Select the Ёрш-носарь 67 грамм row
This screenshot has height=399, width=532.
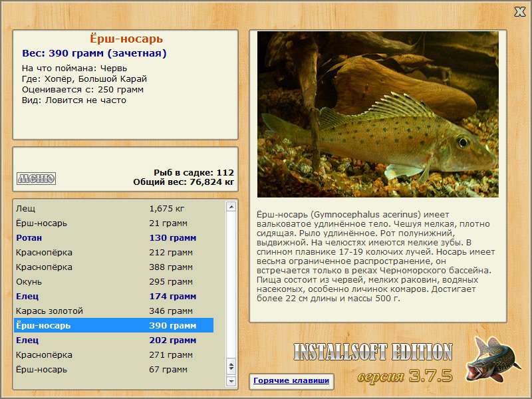point(114,370)
